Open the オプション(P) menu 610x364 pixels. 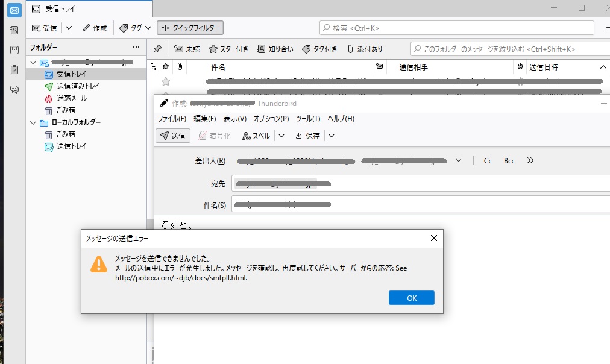tap(271, 119)
